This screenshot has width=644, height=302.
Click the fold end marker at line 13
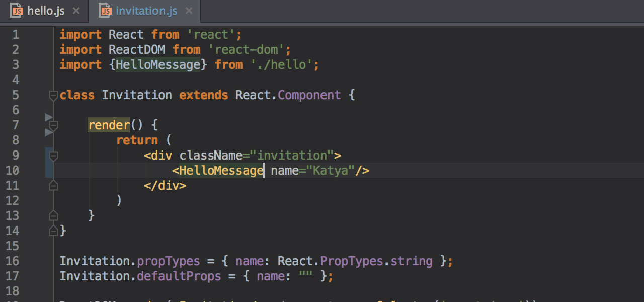pos(53,216)
